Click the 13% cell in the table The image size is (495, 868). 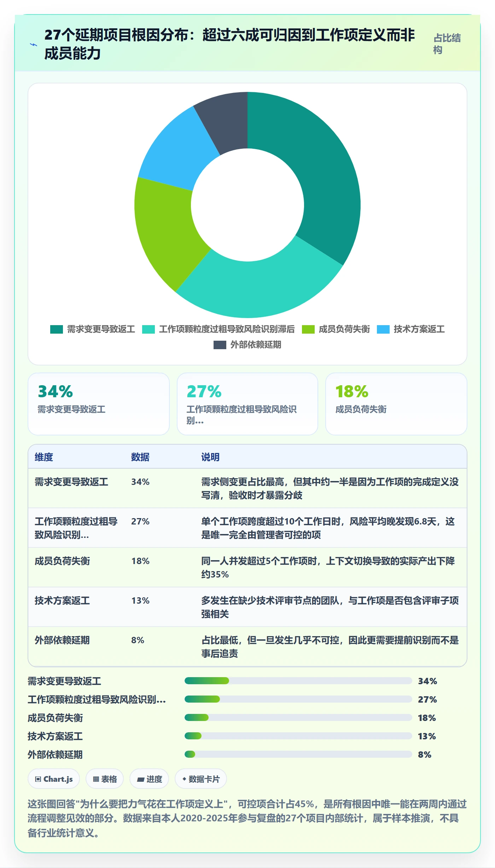coord(140,600)
